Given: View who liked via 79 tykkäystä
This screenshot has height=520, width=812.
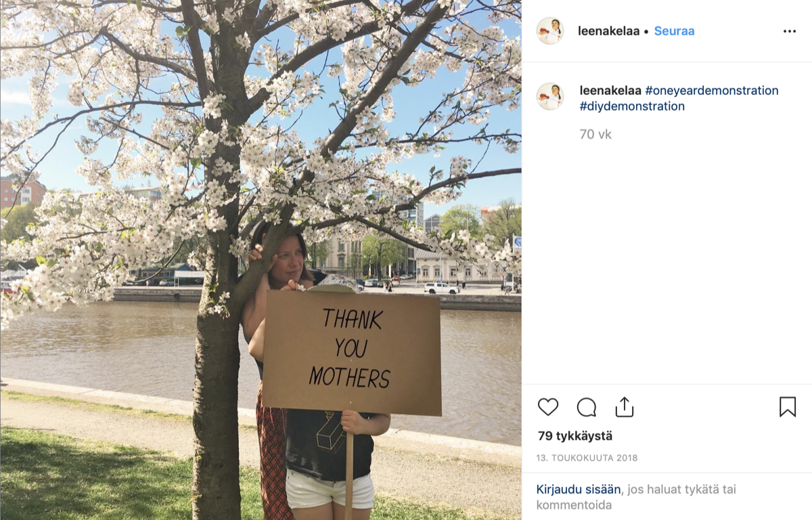Looking at the screenshot, I should click(x=575, y=436).
